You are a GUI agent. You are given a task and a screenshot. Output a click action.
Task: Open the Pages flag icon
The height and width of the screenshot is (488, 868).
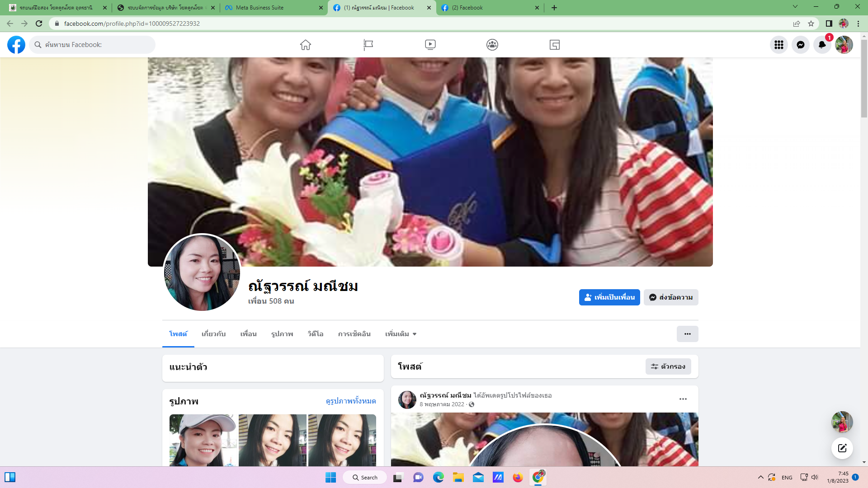coord(368,45)
